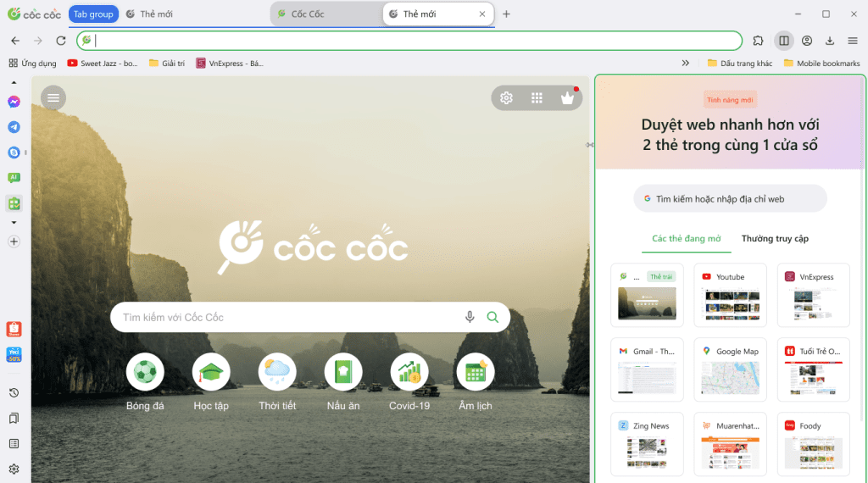Open the user profile icon
This screenshot has width=868, height=483.
tap(807, 41)
